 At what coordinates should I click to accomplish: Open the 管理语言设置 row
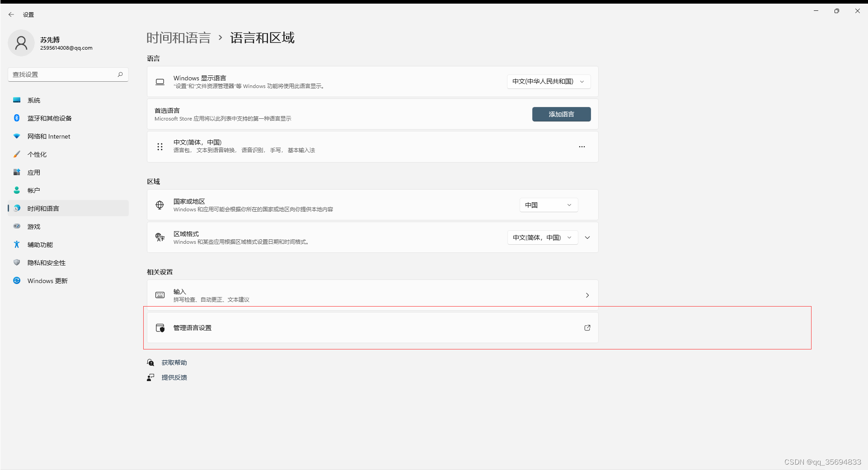pos(372,328)
